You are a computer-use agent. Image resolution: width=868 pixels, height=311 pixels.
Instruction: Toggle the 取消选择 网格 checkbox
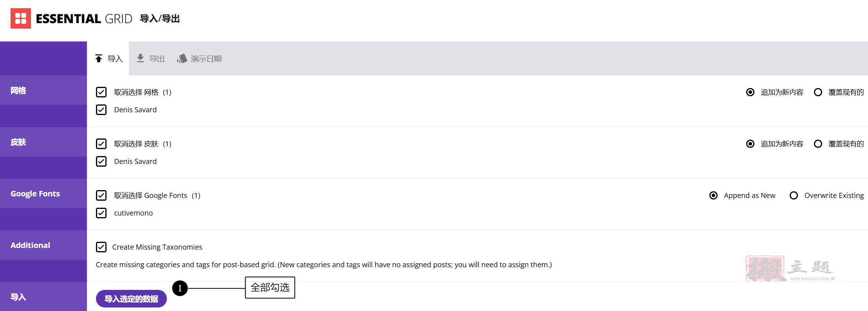(101, 92)
